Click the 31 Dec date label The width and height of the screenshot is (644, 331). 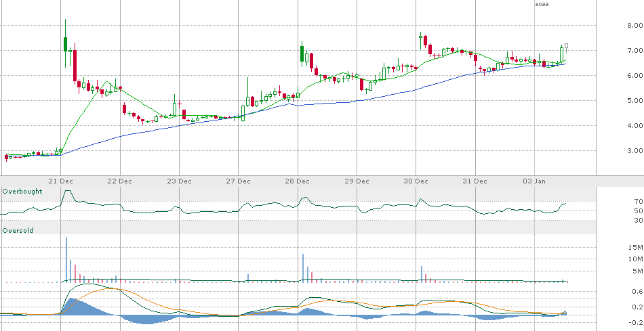coord(475,181)
